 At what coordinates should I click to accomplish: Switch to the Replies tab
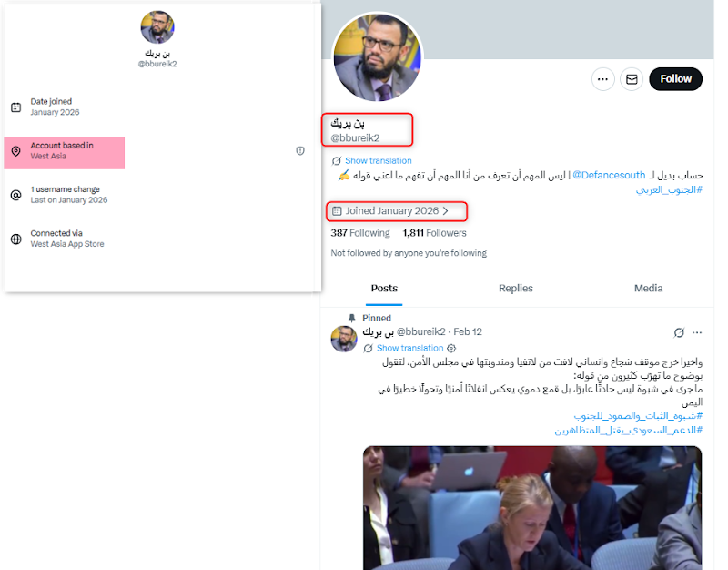(x=516, y=288)
